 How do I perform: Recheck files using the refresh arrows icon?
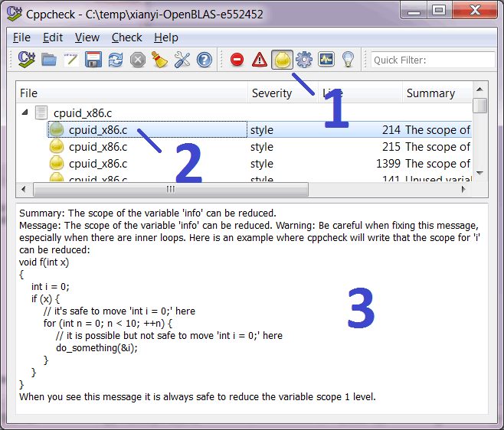click(116, 60)
